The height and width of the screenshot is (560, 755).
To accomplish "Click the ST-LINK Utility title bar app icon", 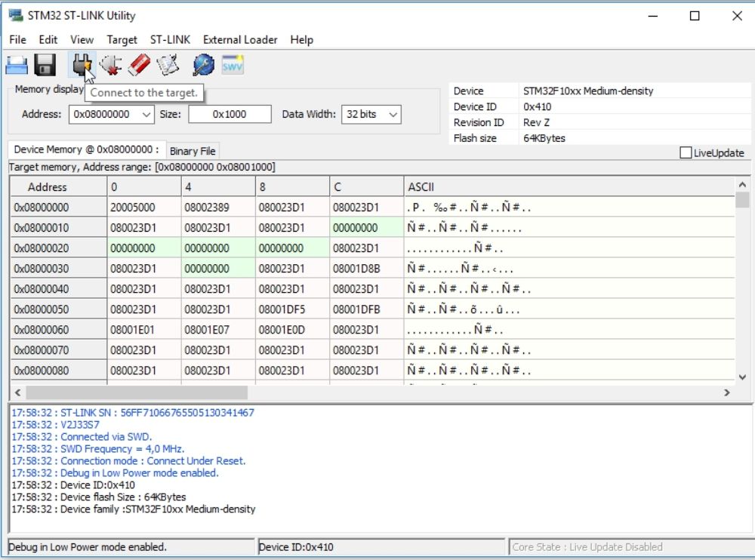I will coord(16,15).
